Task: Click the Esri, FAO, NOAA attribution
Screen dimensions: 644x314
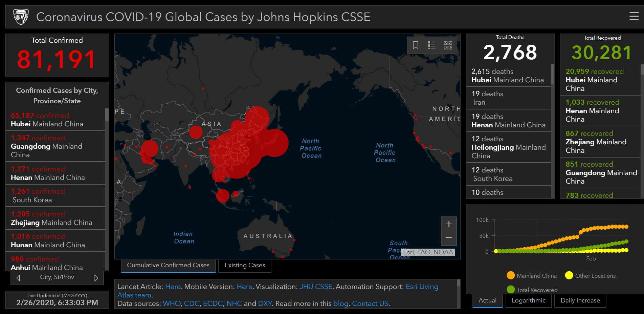Action: pos(428,252)
